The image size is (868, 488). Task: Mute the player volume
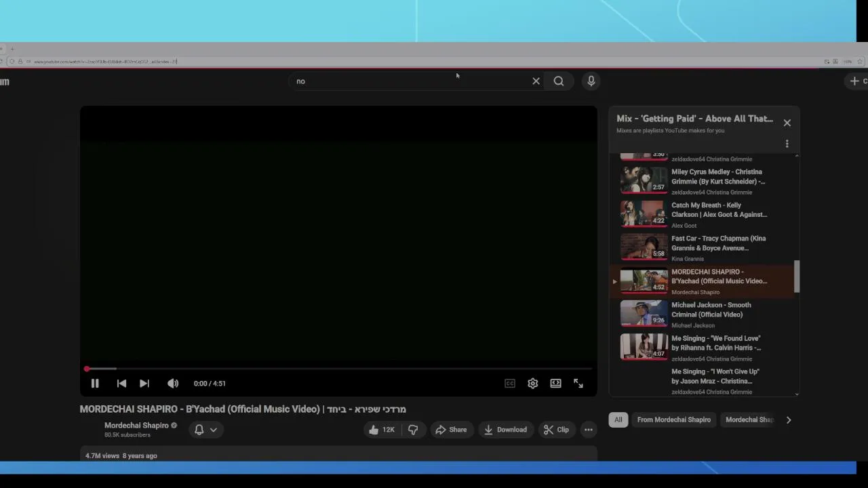(173, 384)
